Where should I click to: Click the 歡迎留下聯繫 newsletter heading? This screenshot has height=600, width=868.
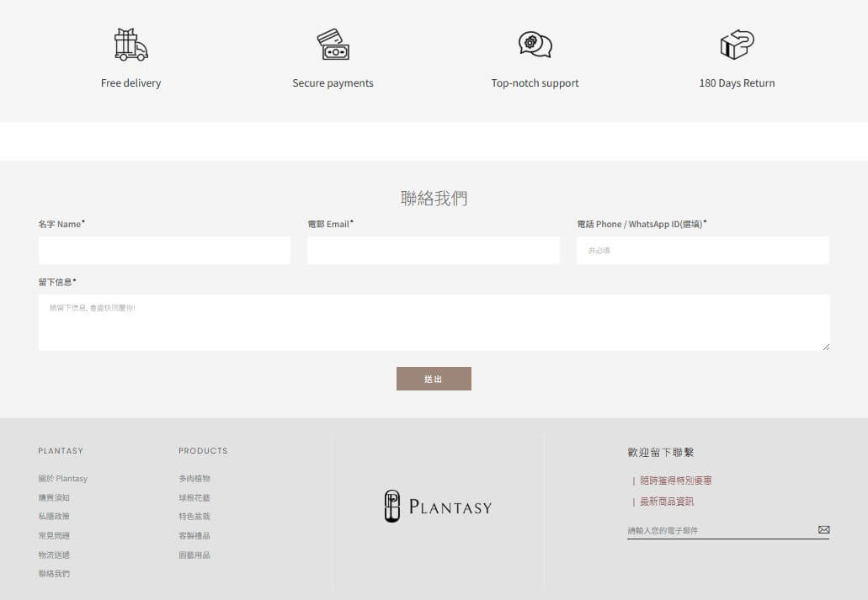tap(660, 452)
